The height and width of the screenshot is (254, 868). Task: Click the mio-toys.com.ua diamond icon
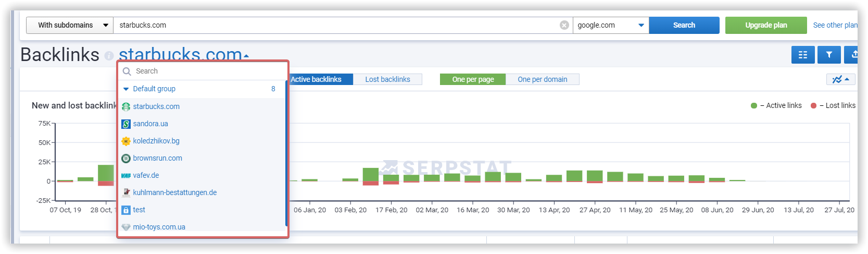pos(126,227)
